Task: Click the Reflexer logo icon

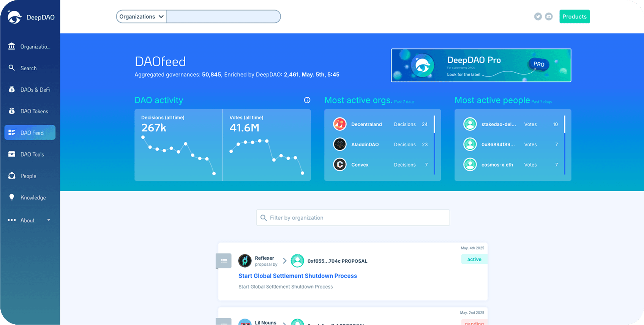Action: point(245,261)
